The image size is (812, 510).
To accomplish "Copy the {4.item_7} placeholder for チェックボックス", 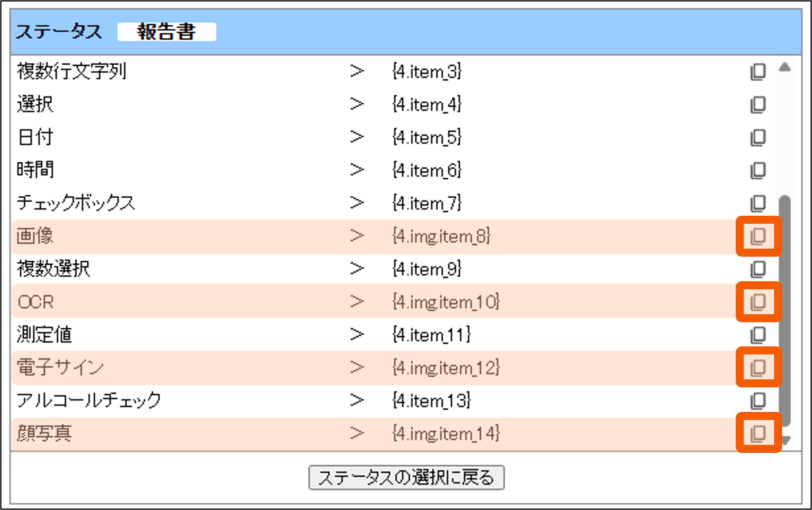I will coord(758,203).
